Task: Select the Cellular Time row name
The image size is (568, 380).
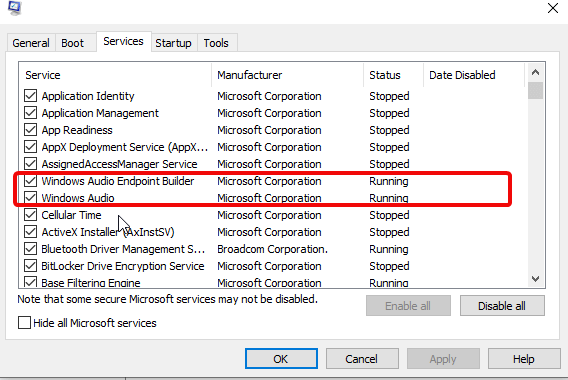Action: (71, 215)
